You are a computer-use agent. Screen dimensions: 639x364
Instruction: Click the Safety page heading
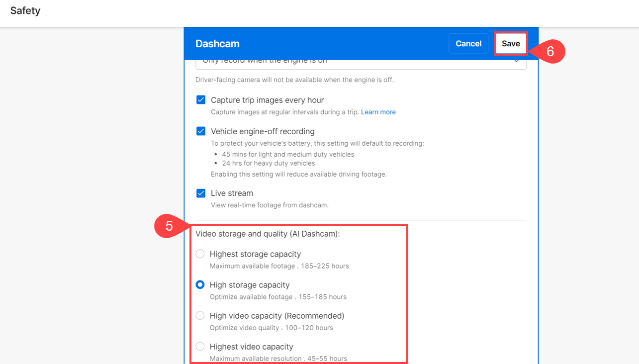(25, 10)
